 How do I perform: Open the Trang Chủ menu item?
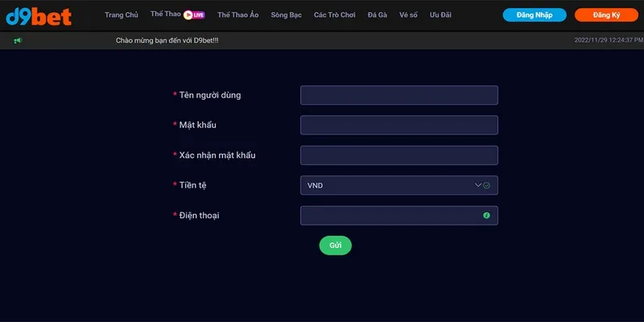122,15
